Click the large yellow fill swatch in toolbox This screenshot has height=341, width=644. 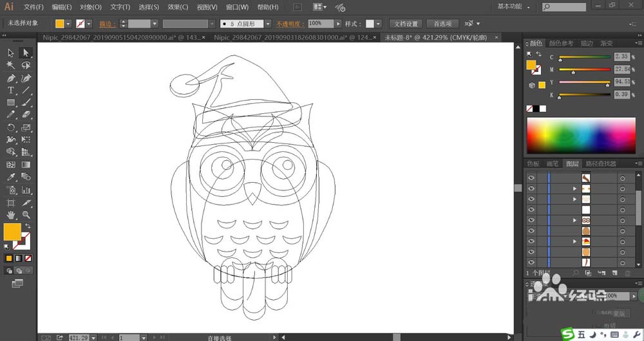click(x=12, y=232)
